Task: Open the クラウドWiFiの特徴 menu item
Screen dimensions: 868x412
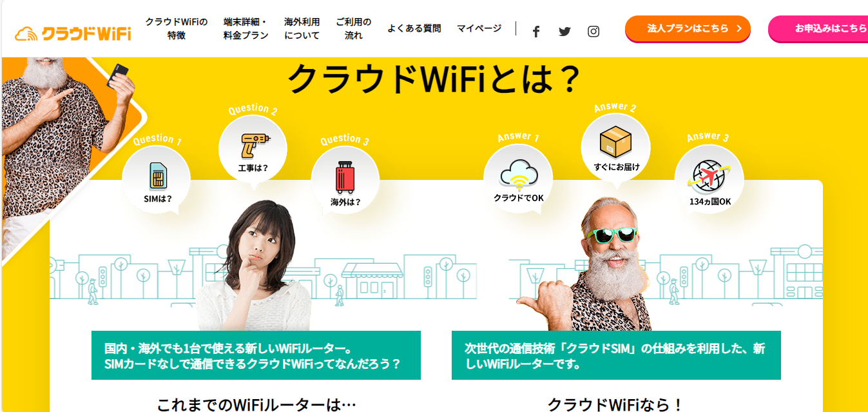Action: click(x=177, y=28)
